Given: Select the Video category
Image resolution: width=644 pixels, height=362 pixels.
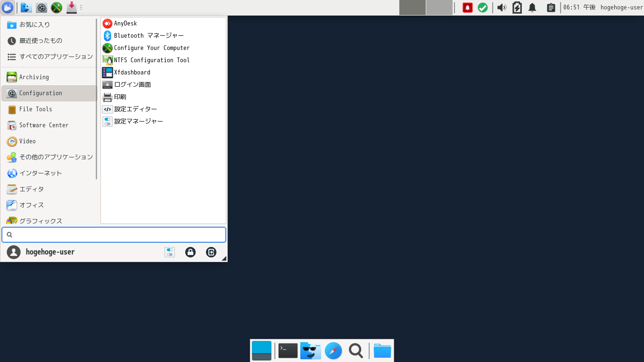Looking at the screenshot, I should coord(49,141).
